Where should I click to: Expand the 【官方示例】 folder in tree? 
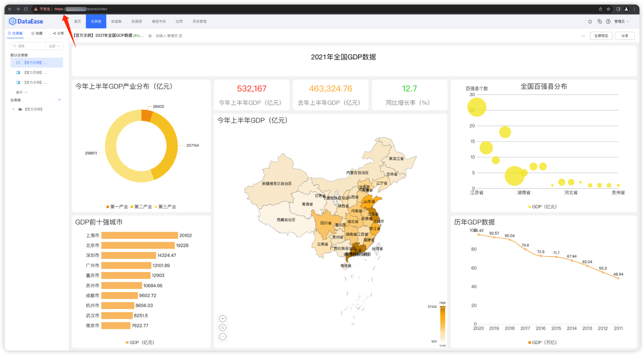[13, 109]
